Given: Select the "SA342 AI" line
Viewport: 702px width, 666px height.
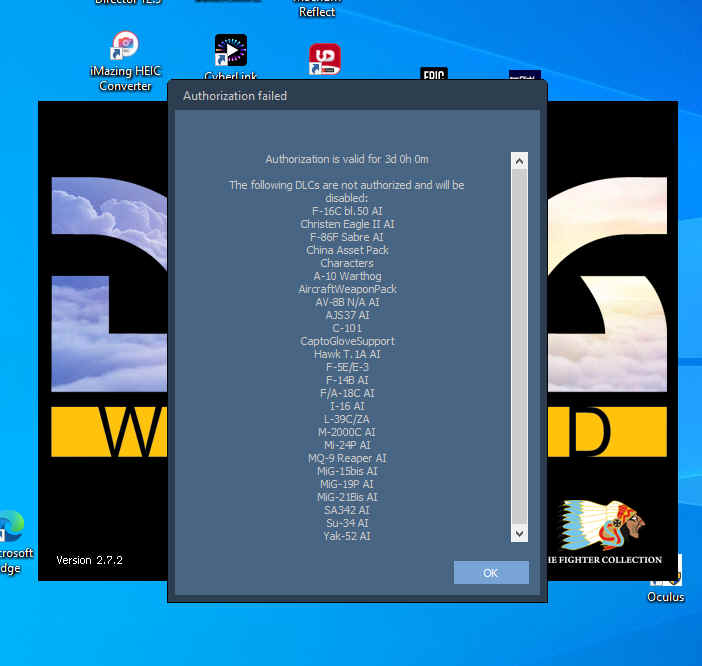Looking at the screenshot, I should coord(347,510).
